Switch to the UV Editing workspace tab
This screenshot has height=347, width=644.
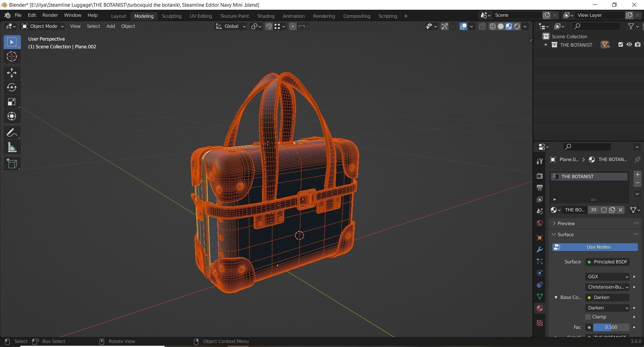click(201, 16)
